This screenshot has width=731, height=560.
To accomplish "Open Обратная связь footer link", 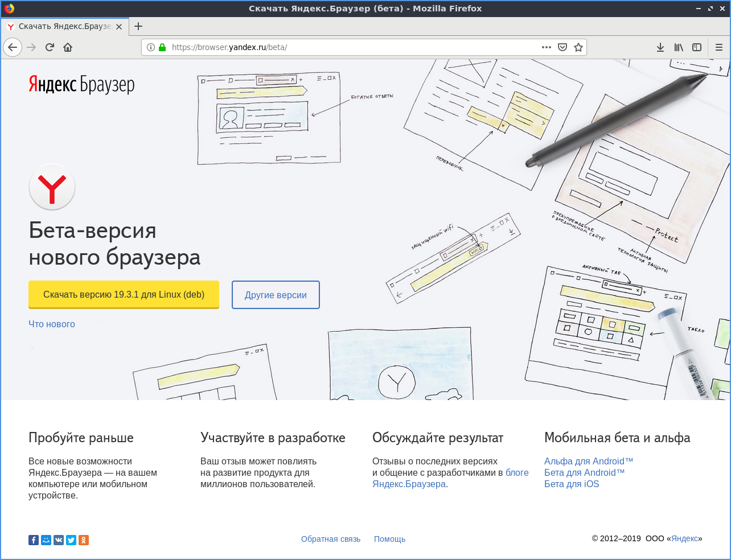I will pyautogui.click(x=331, y=539).
